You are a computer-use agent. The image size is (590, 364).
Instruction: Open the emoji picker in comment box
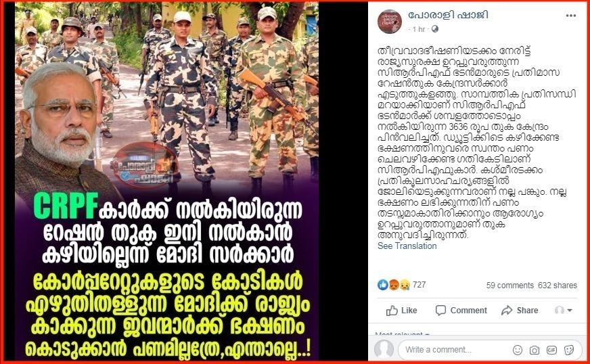[x=518, y=350]
